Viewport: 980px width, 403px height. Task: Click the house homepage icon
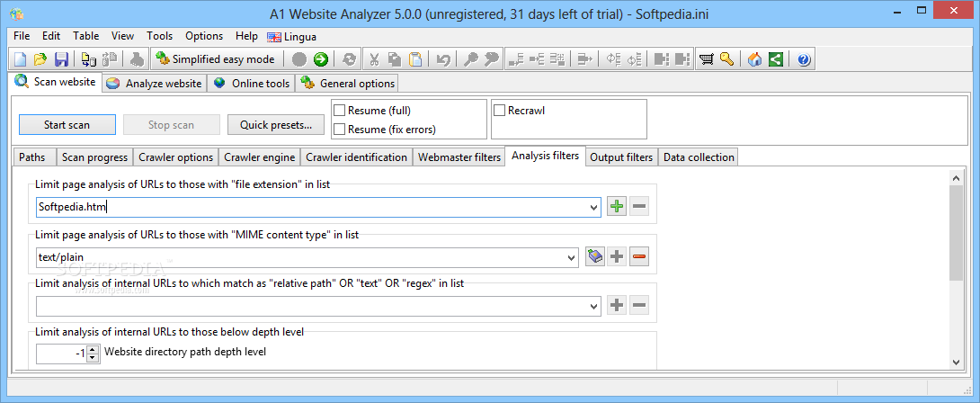(x=755, y=59)
